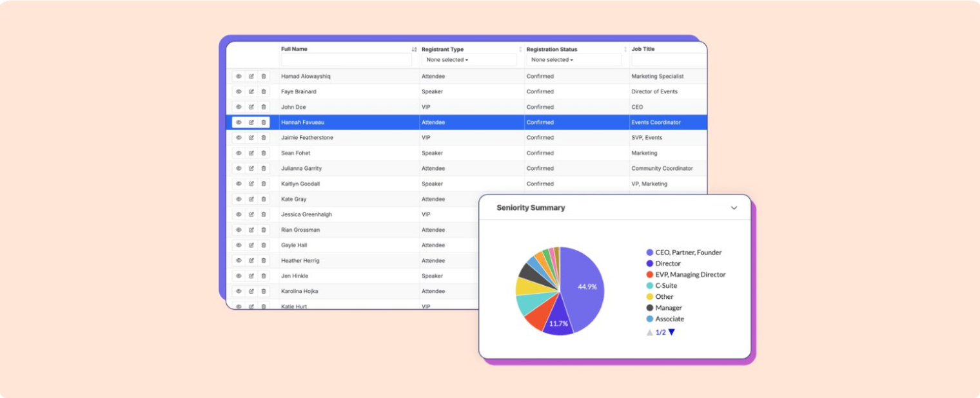This screenshot has height=398, width=980.
Task: Edit Jessica Greenhalgh's record
Action: coord(251,214)
